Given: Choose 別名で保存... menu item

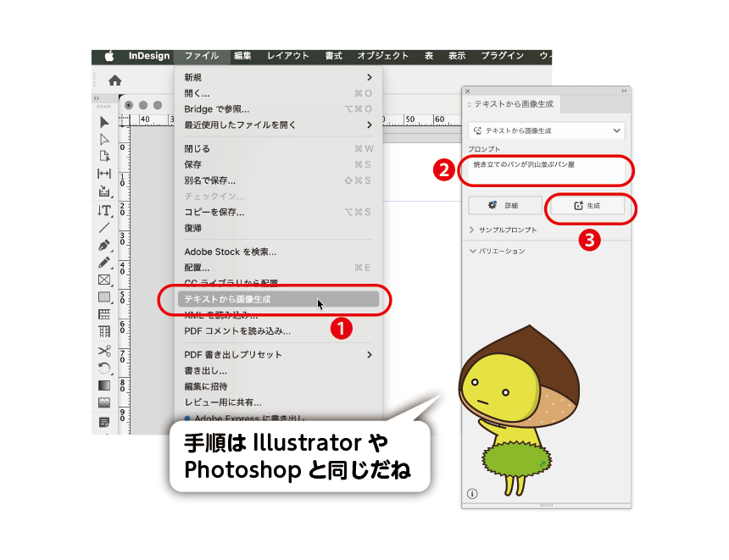Looking at the screenshot, I should (x=279, y=180).
